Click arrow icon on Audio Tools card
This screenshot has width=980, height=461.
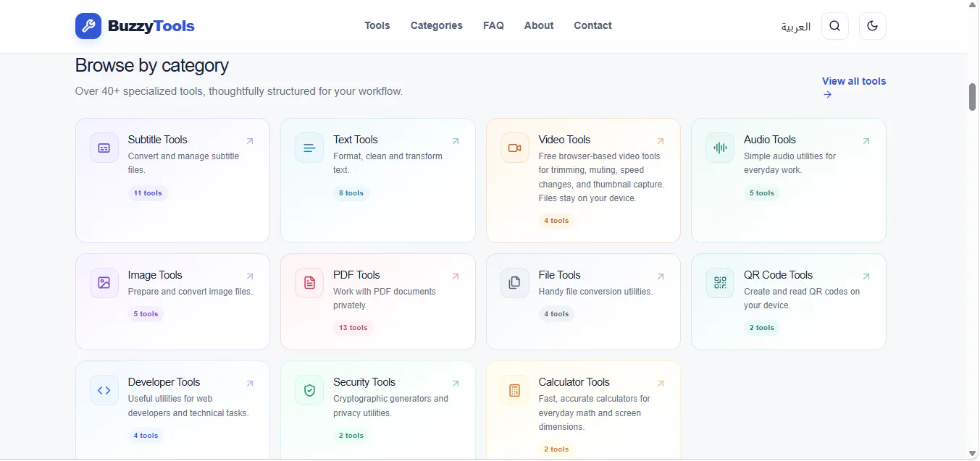(x=866, y=141)
